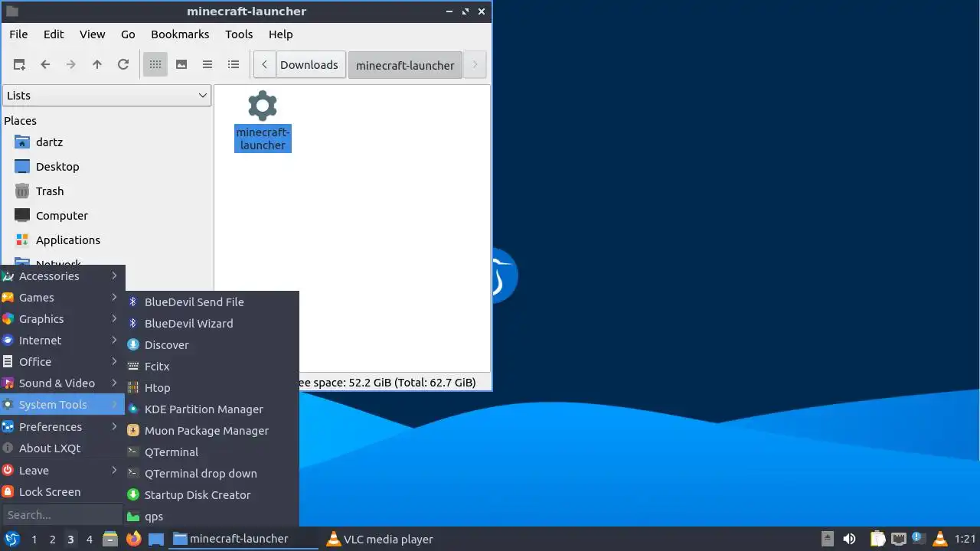Switch to virtual desktop 2
Image resolution: width=980 pixels, height=551 pixels.
pos(52,540)
